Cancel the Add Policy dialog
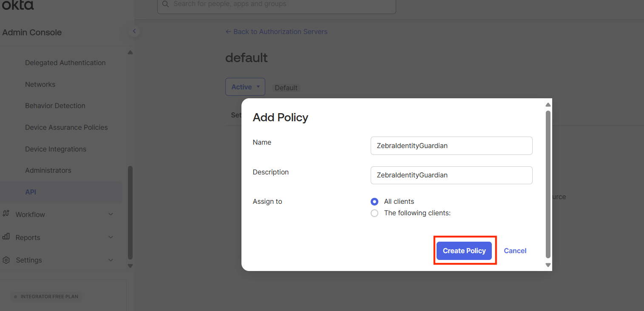644x311 pixels. pyautogui.click(x=515, y=251)
